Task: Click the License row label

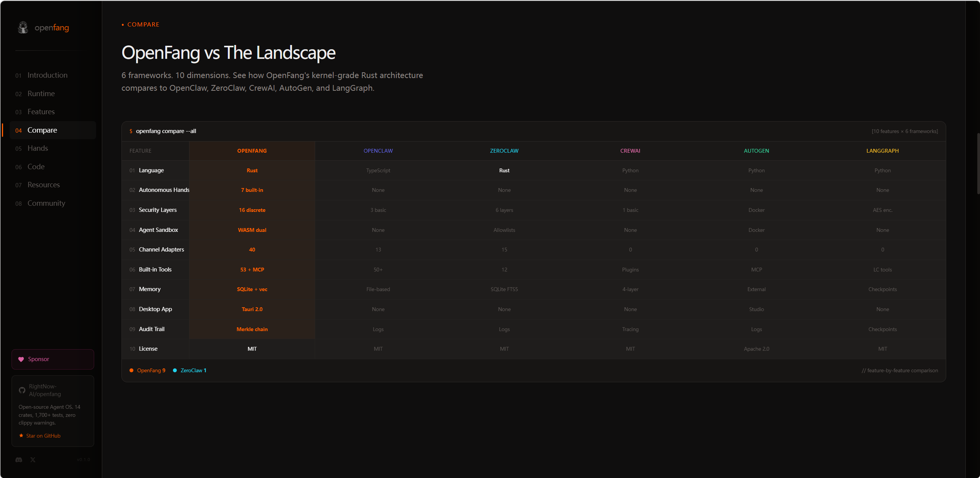Action: [148, 349]
